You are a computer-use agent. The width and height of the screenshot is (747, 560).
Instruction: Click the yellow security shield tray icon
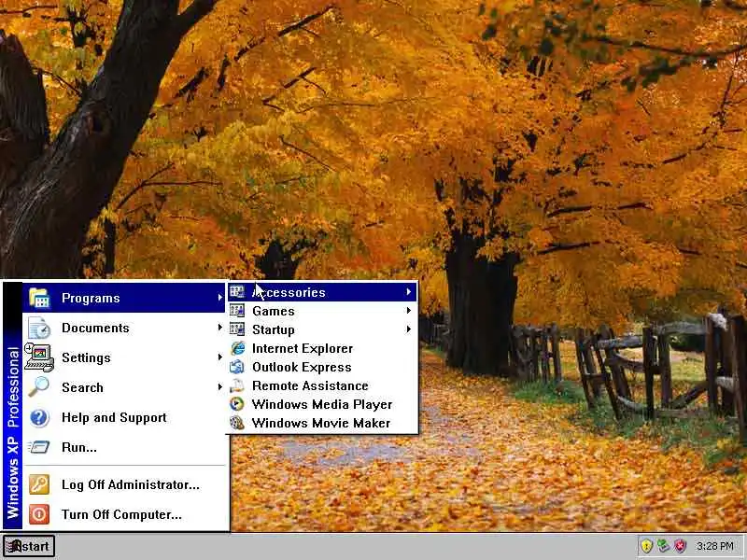click(646, 546)
